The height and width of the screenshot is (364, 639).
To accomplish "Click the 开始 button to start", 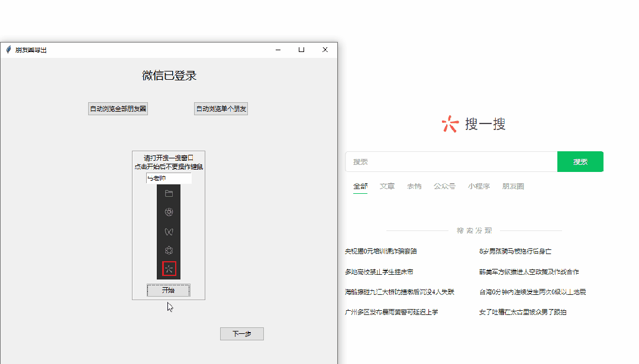I will click(x=168, y=290).
